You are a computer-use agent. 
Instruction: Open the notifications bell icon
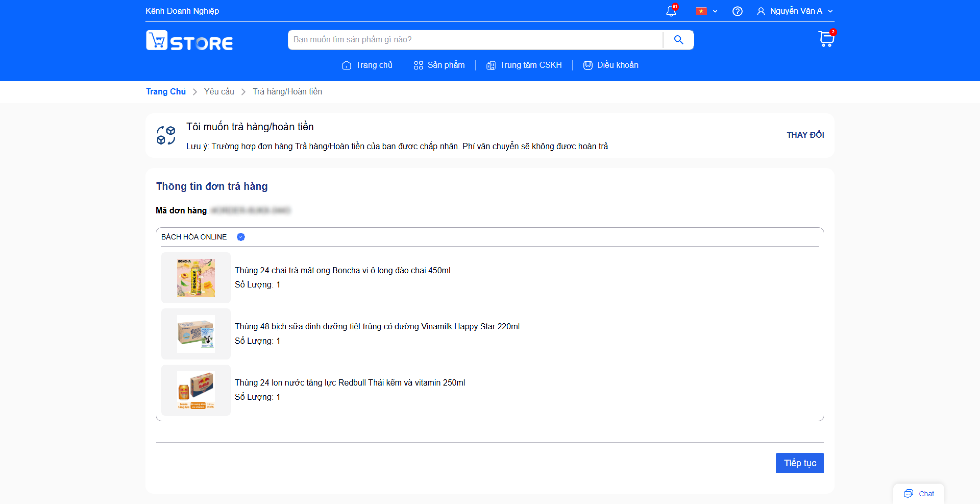click(671, 11)
